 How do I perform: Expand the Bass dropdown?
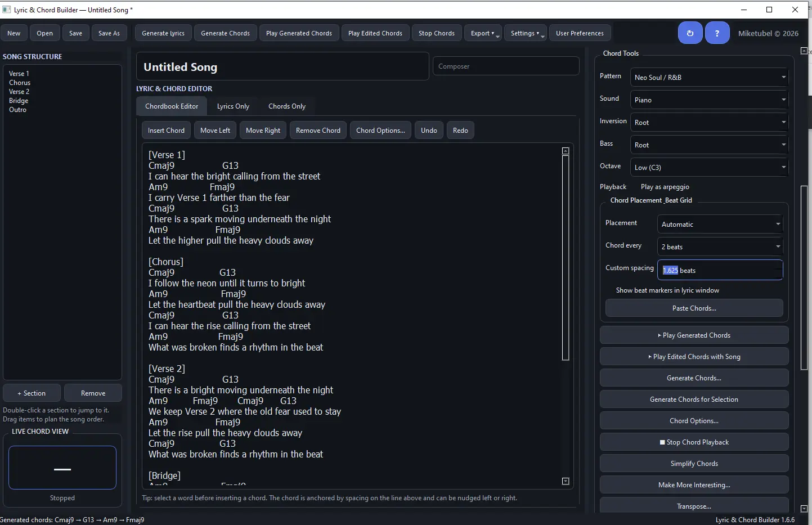(709, 145)
